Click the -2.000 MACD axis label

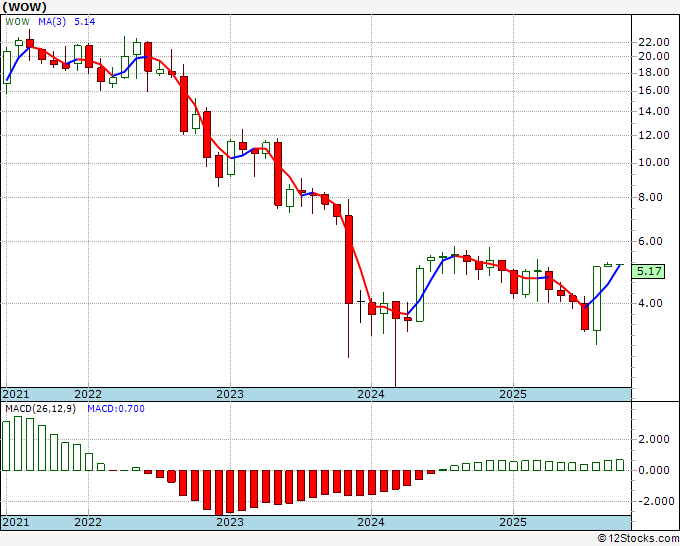654,501
